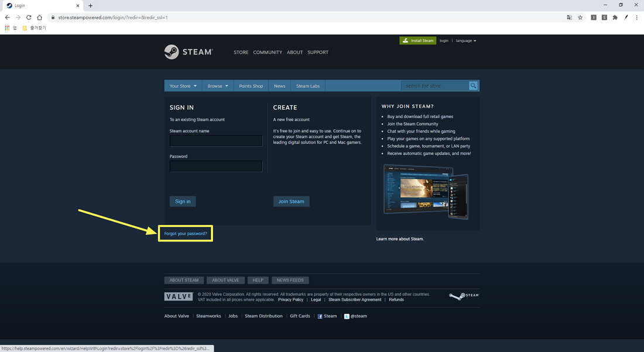Open the Jobs footer link
Image resolution: width=644 pixels, height=352 pixels.
coord(233,316)
